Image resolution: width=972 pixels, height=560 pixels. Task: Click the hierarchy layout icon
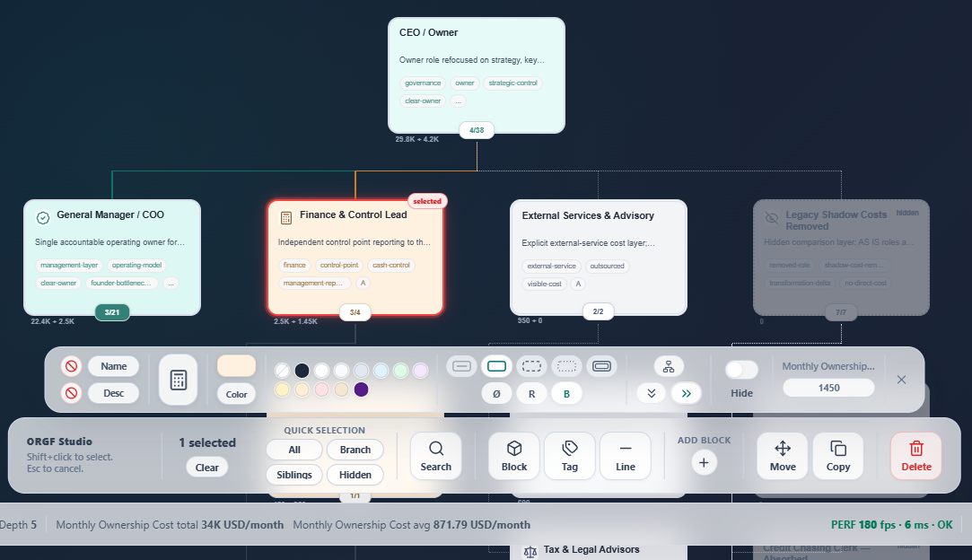(669, 366)
